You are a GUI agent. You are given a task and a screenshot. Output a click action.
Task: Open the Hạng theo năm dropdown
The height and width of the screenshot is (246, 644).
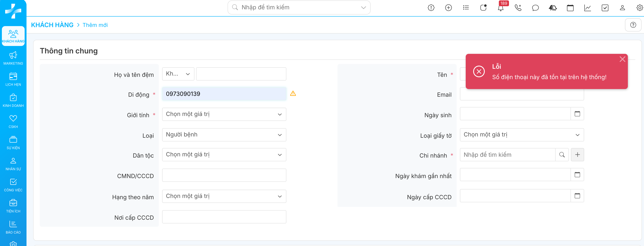224,196
